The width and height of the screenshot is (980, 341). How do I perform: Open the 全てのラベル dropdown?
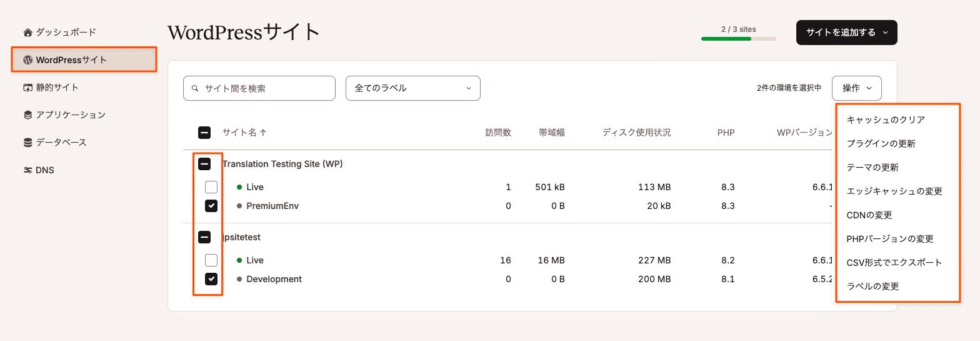click(413, 88)
